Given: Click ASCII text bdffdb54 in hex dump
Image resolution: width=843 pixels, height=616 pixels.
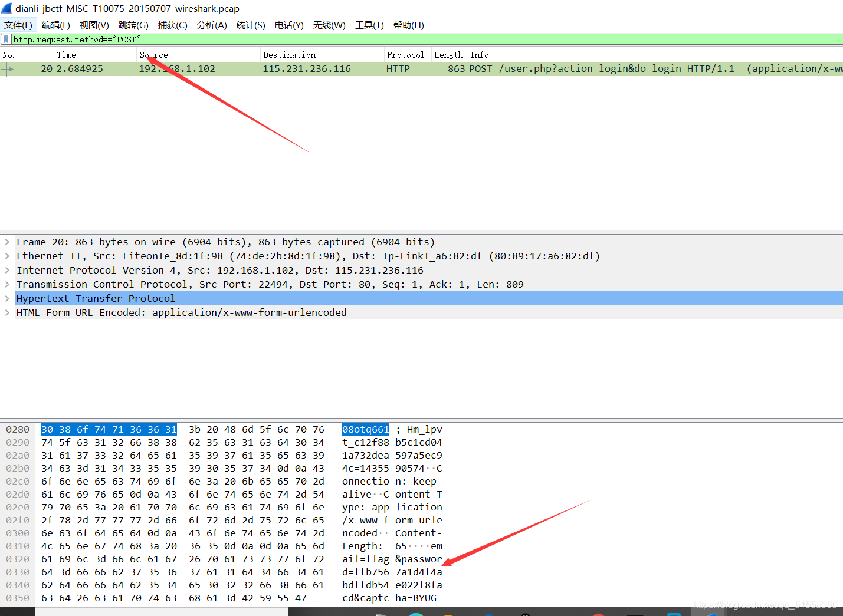Looking at the screenshot, I should pos(366,585).
